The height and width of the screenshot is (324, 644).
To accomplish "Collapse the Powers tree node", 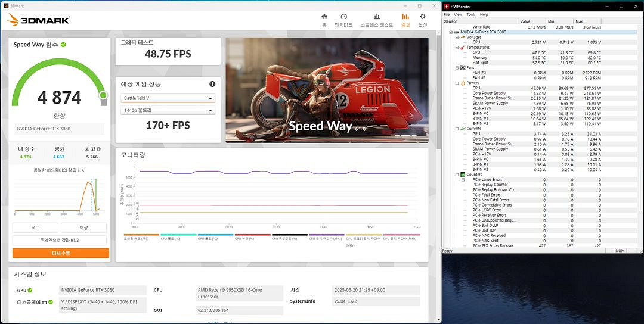I will (456, 83).
